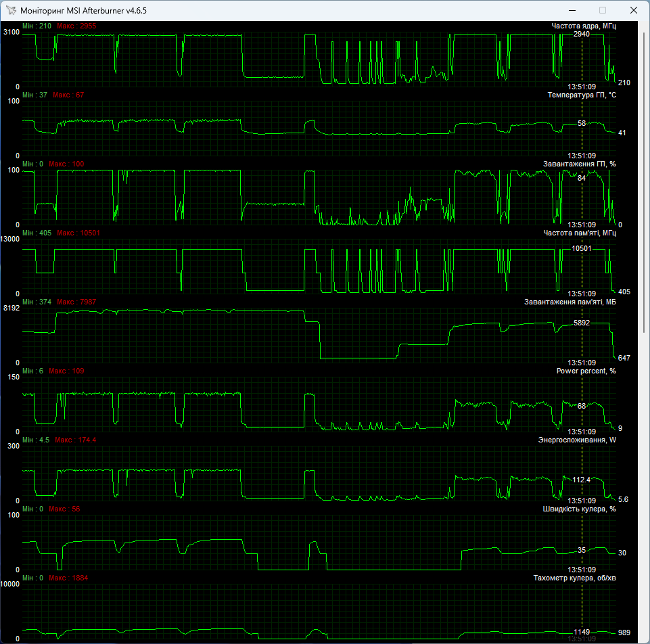
Task: Minimize the monitoring window
Action: click(x=572, y=10)
